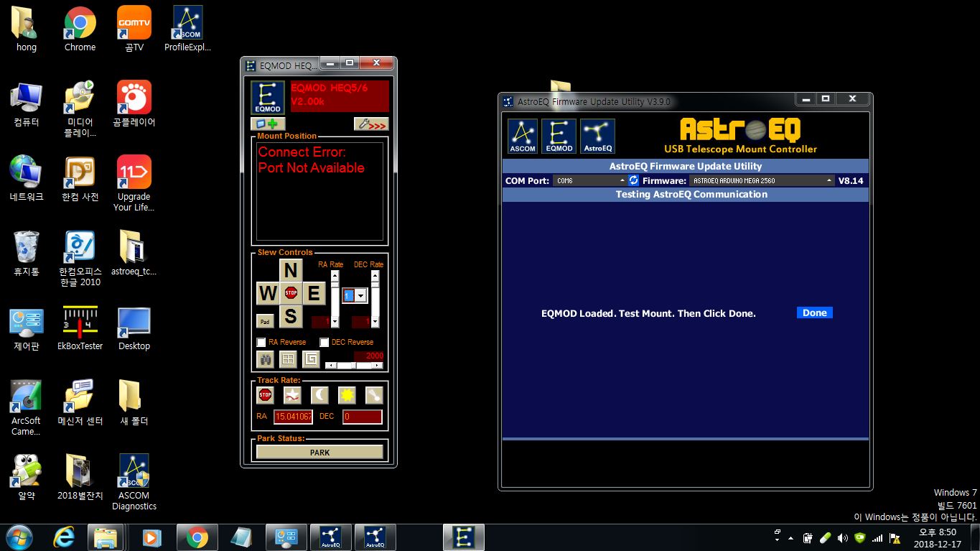Open Chrome desktop shortcut
Screen dimensions: 980x551
coord(80,29)
